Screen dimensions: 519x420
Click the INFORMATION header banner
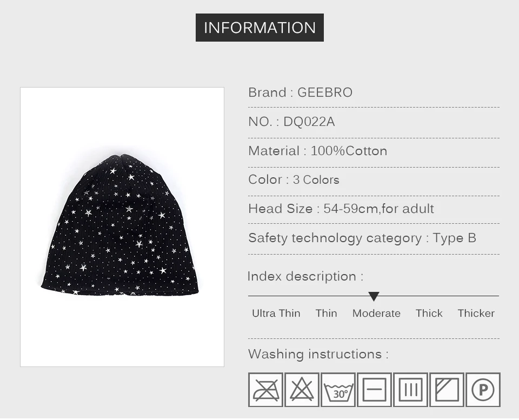coord(259,28)
